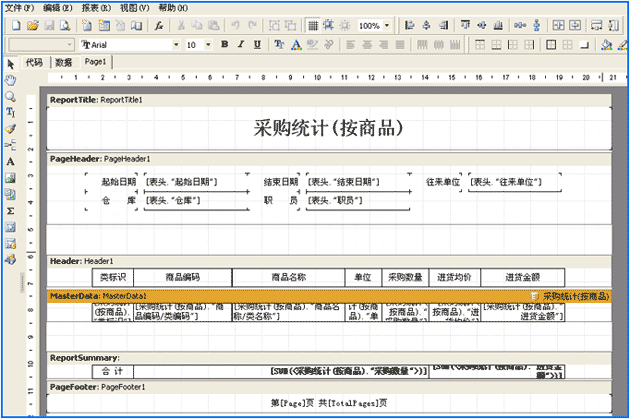Align text right icon
This screenshot has height=419, width=630.
coord(383,44)
